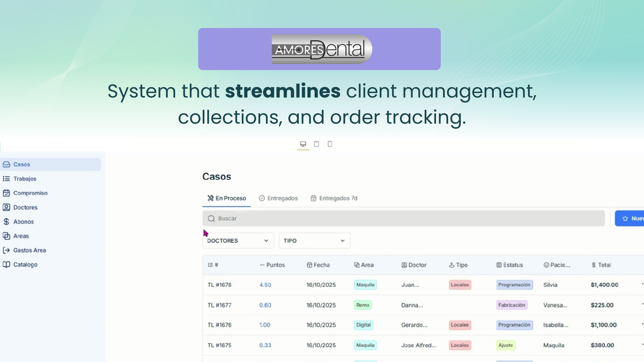This screenshot has height=362, width=644.
Task: Switch to mobile phone preview icon
Action: tap(330, 144)
